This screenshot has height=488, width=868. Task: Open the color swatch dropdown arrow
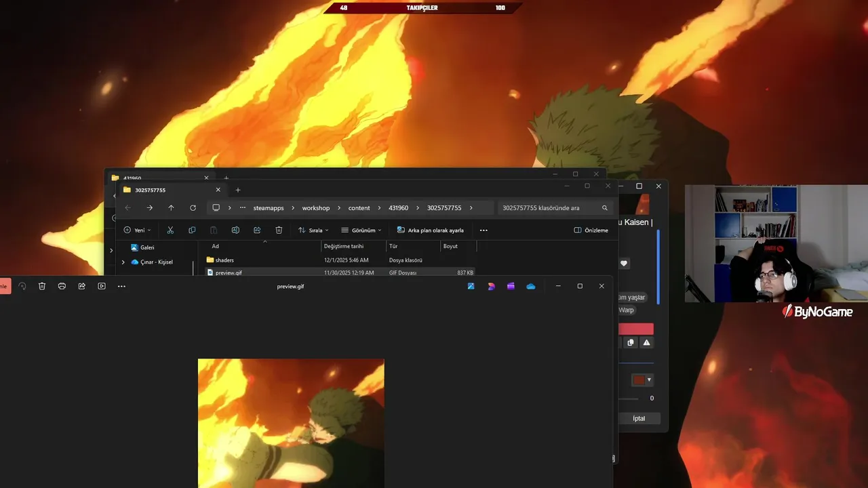[x=649, y=380]
